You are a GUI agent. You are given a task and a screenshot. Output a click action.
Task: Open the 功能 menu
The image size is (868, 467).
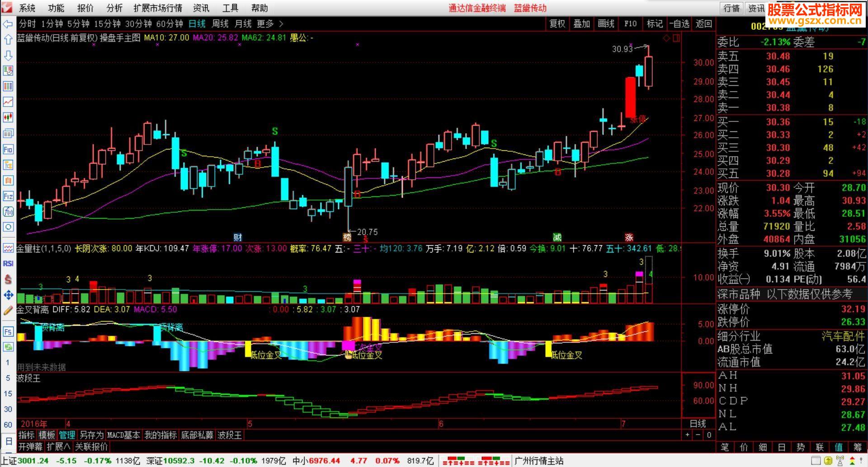click(56, 8)
